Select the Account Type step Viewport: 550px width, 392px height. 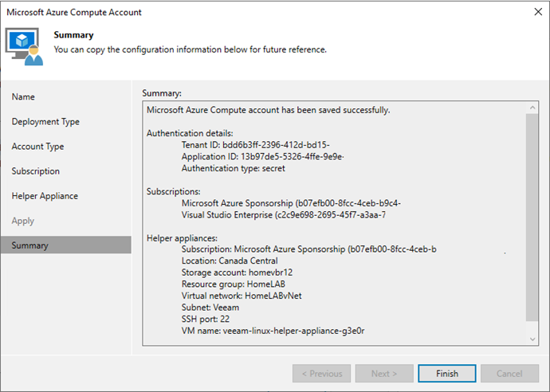point(38,147)
